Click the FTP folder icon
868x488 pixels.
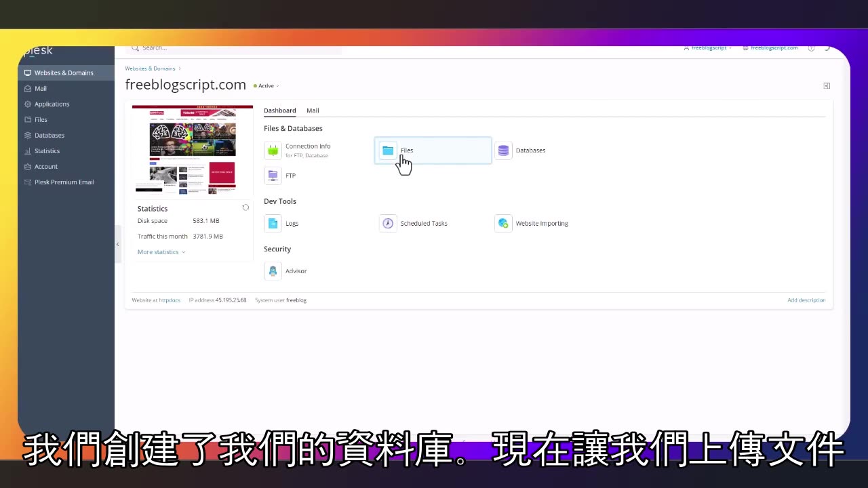pos(273,176)
